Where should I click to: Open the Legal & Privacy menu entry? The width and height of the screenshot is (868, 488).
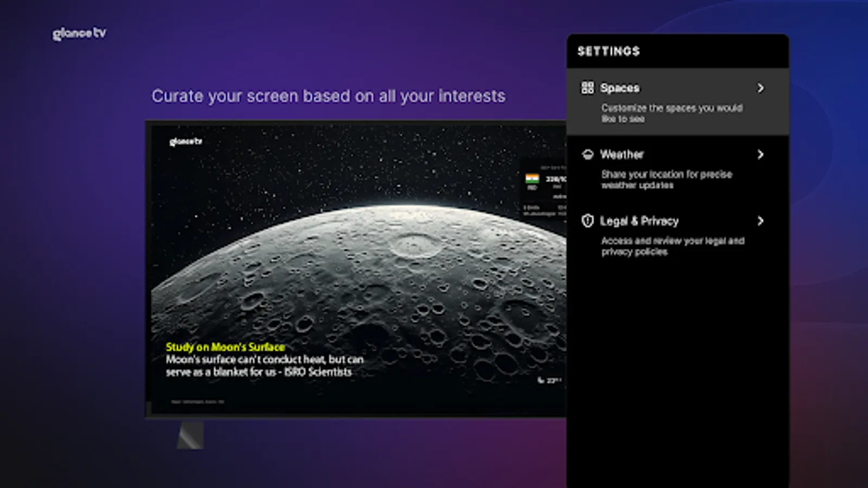click(640, 221)
